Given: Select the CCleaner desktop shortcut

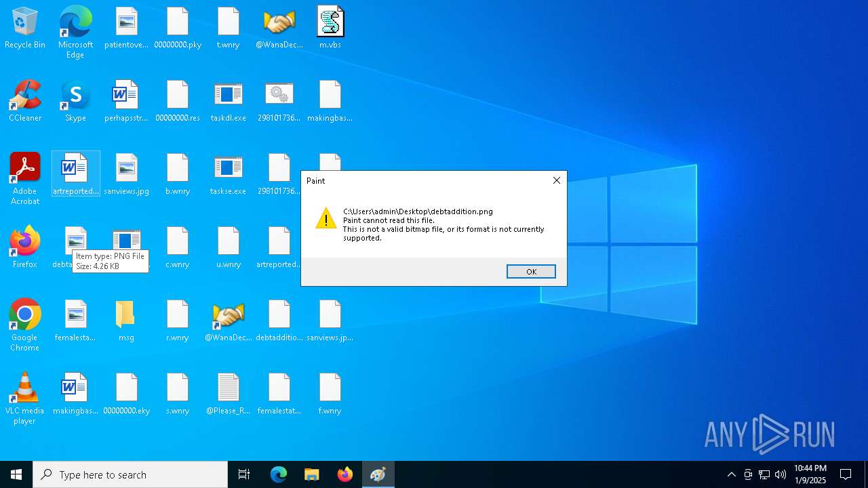Looking at the screenshot, I should (25, 102).
